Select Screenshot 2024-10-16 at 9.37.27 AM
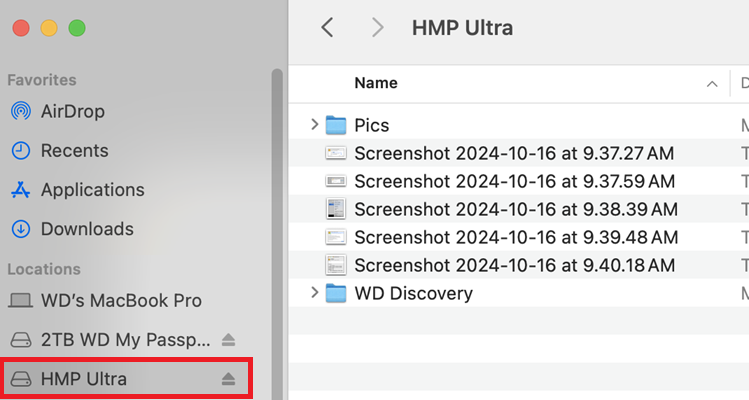749x400 pixels. pos(513,153)
